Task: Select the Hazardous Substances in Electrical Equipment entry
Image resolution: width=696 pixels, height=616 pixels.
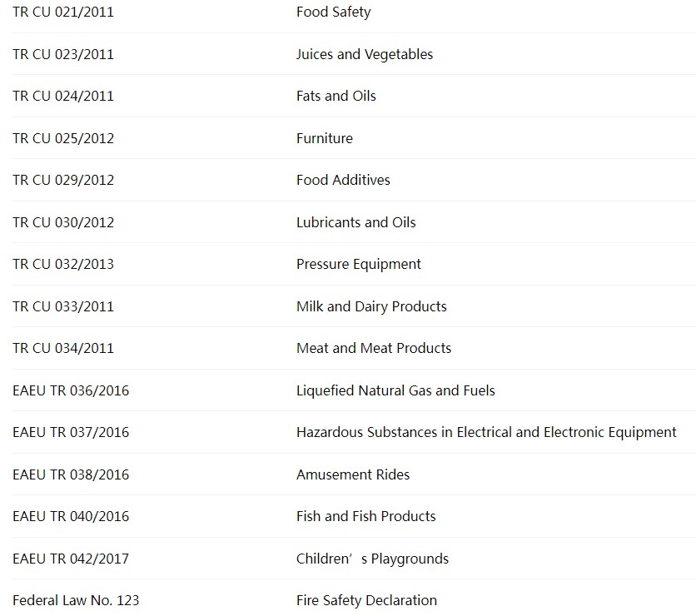Action: (485, 433)
